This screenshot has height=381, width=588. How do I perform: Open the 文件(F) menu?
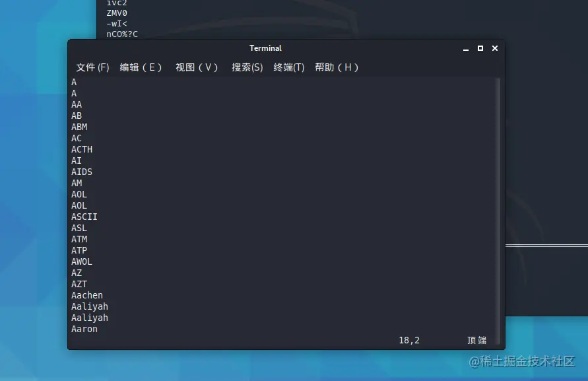pos(92,67)
